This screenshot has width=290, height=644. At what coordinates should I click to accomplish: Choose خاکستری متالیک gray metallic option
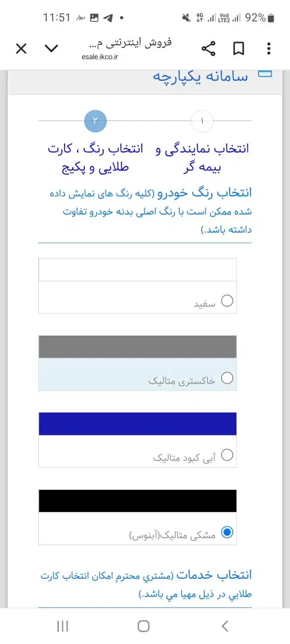click(228, 378)
